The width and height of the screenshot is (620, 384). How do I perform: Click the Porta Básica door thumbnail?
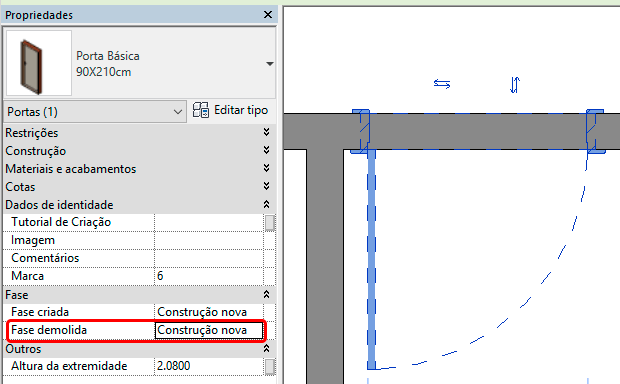[39, 63]
